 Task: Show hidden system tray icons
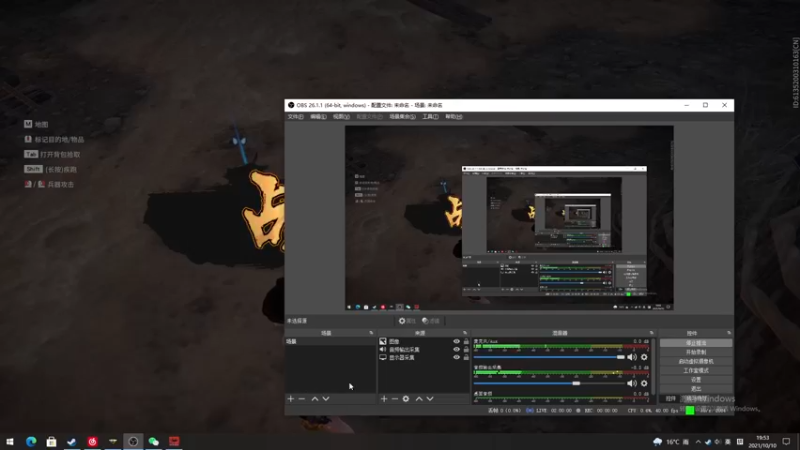pos(698,442)
